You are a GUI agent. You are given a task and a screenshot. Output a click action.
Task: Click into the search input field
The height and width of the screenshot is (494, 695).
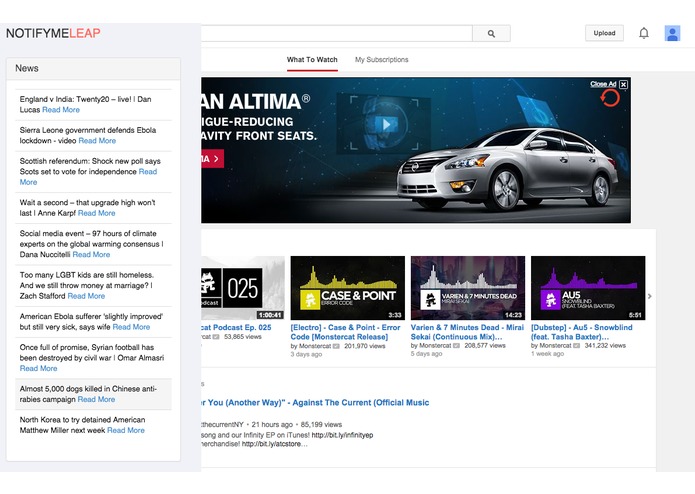pos(337,33)
